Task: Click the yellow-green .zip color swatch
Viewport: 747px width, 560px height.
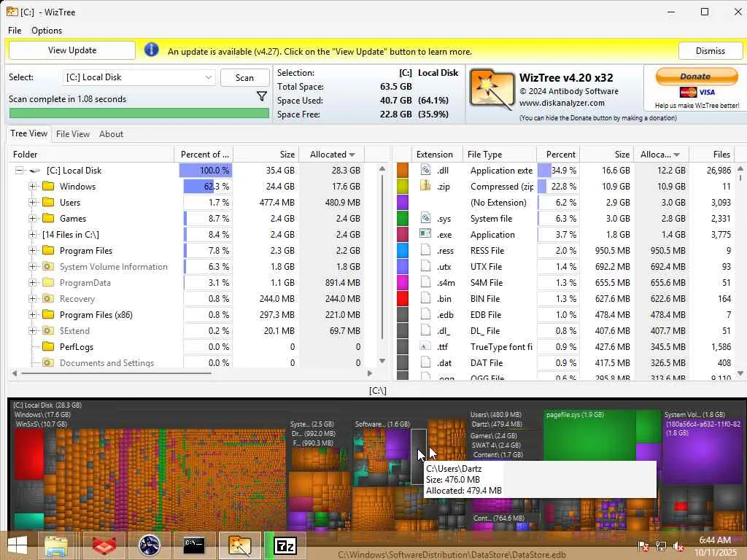Action: pyautogui.click(x=403, y=186)
